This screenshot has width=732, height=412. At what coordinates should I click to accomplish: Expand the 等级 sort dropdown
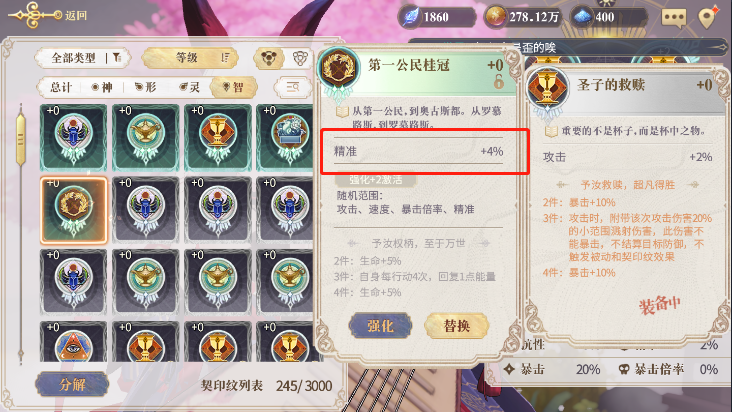click(190, 58)
